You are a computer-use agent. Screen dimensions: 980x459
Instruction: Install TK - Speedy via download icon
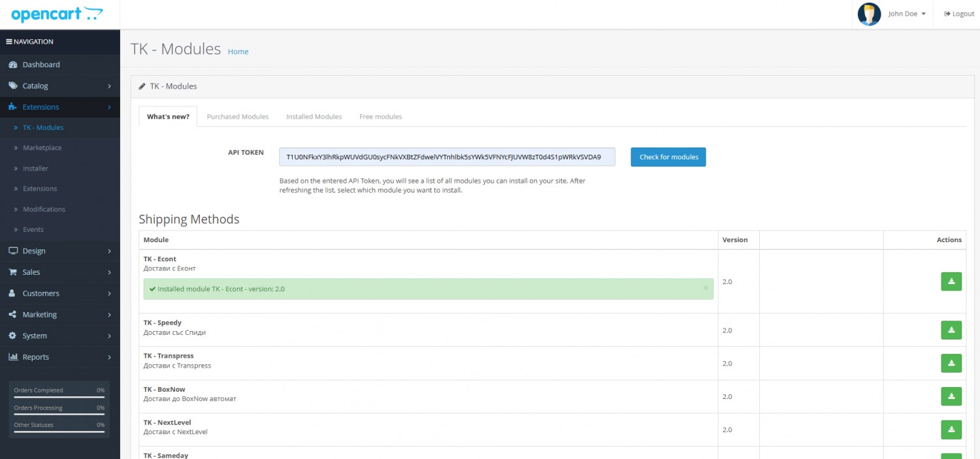pos(951,330)
